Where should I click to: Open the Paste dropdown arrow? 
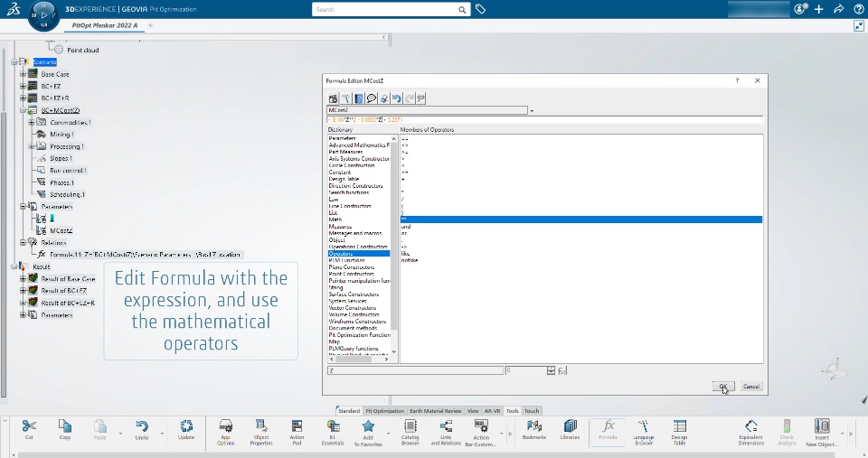pos(120,434)
